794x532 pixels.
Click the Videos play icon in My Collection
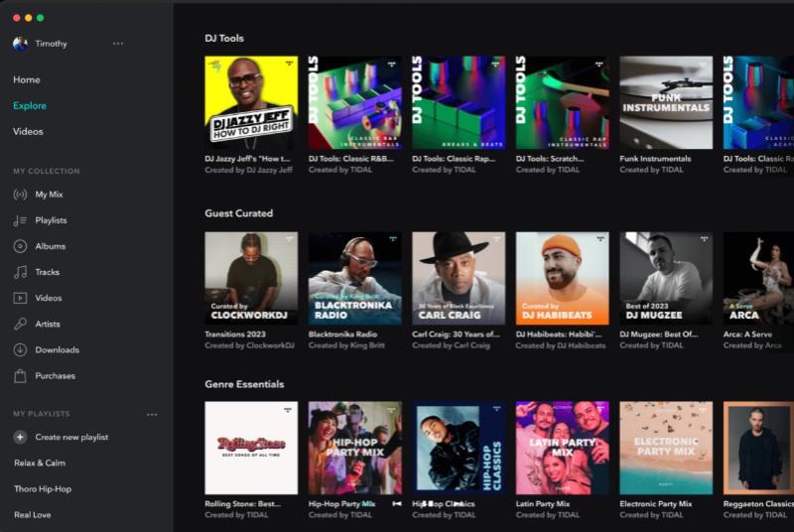click(x=20, y=298)
